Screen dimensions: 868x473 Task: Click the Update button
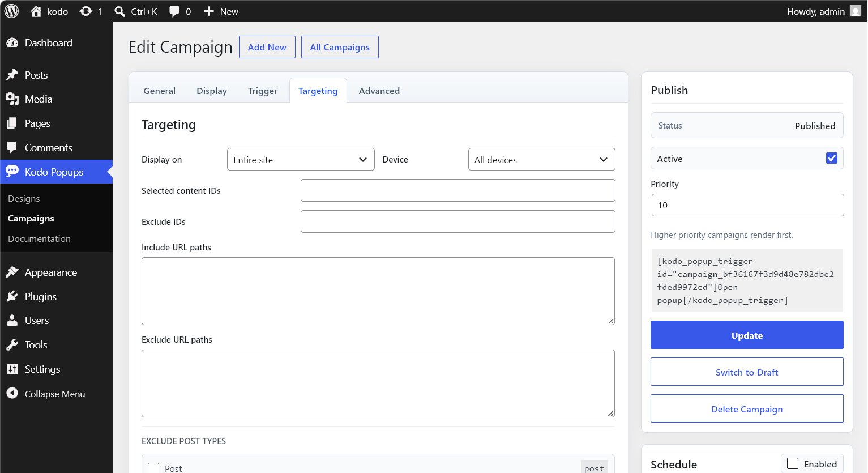tap(747, 335)
